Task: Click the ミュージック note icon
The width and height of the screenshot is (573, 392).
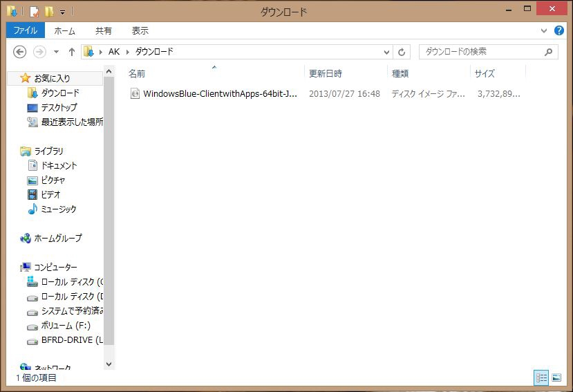Action: pos(32,209)
